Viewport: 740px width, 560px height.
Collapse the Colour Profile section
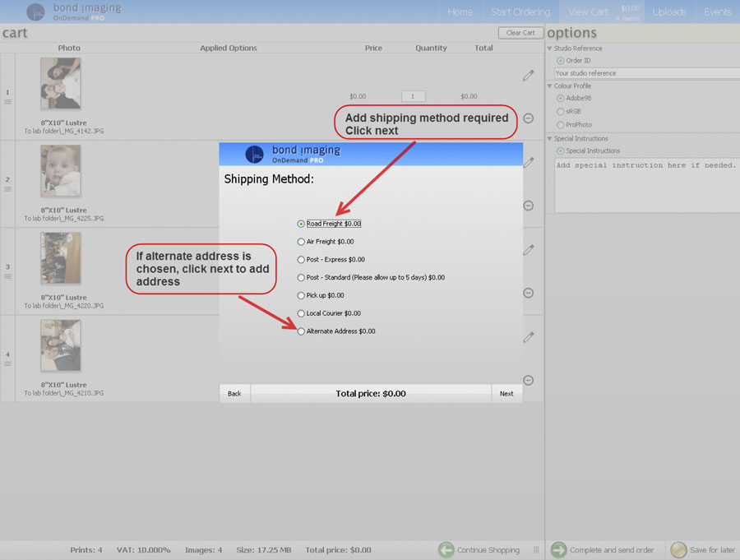pyautogui.click(x=550, y=86)
